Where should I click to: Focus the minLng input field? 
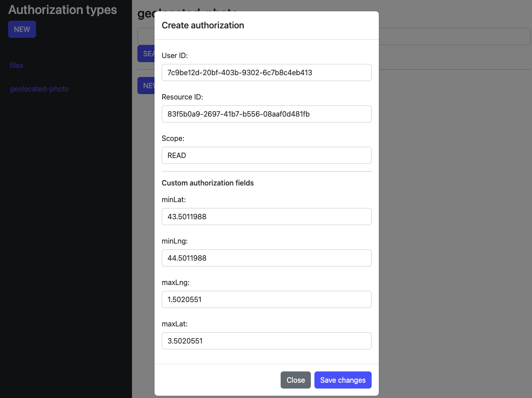(266, 258)
